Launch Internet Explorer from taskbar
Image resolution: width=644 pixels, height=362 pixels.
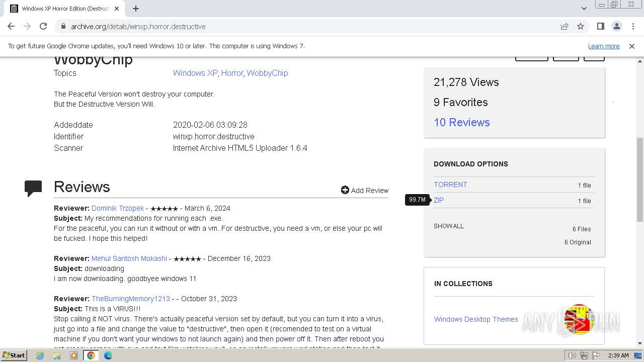(x=40, y=355)
